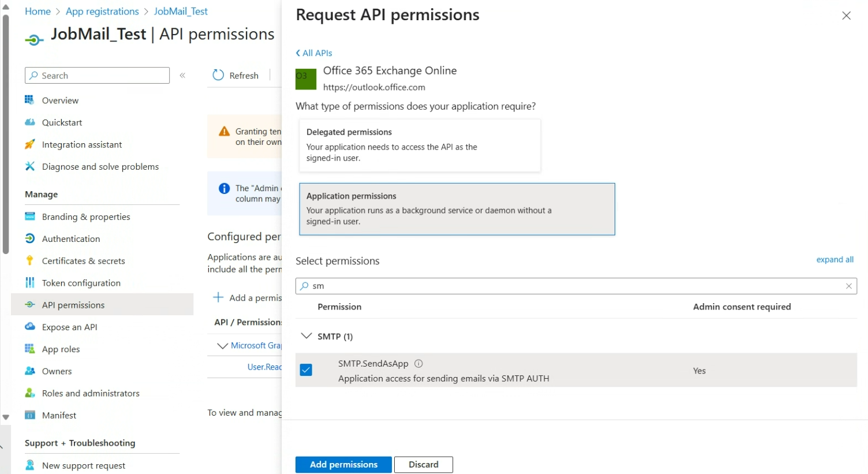The image size is (868, 474).
Task: Select the Delegated permissions card
Action: point(420,145)
